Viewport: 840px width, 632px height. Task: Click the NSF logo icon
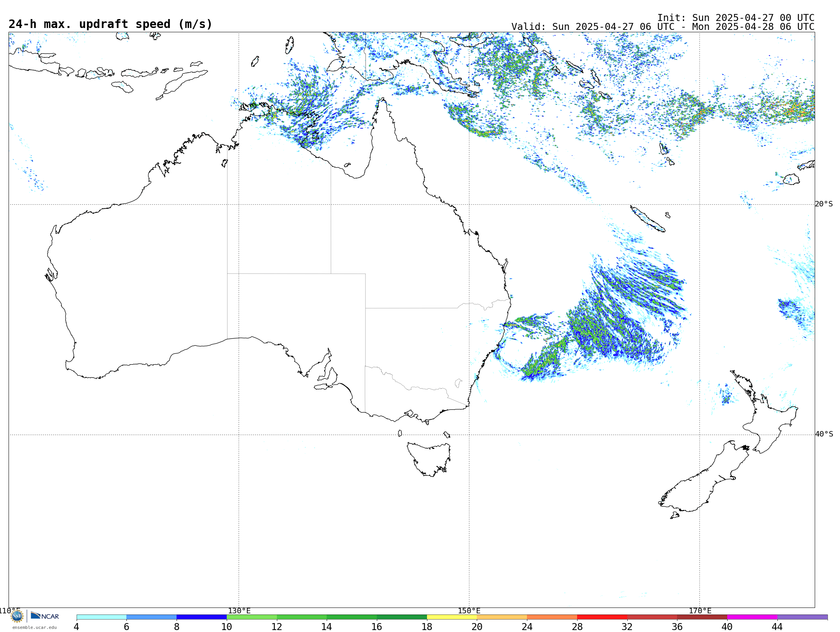[x=17, y=616]
